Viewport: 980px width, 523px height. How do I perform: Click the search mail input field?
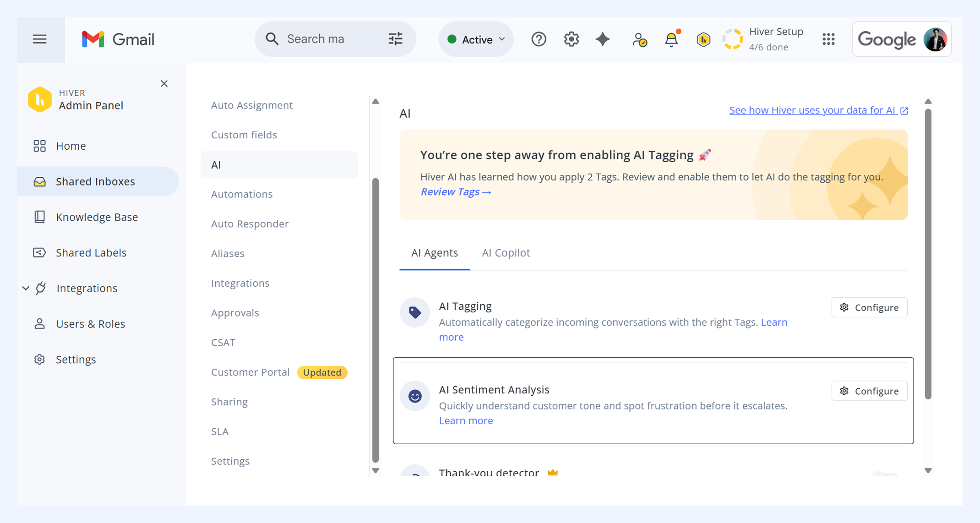(x=334, y=39)
